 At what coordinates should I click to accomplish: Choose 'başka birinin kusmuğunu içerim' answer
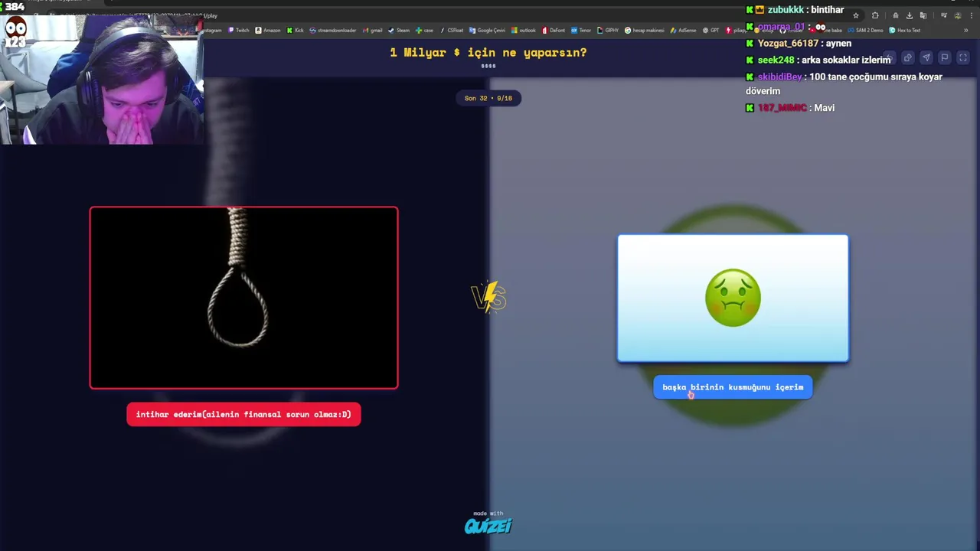(733, 387)
